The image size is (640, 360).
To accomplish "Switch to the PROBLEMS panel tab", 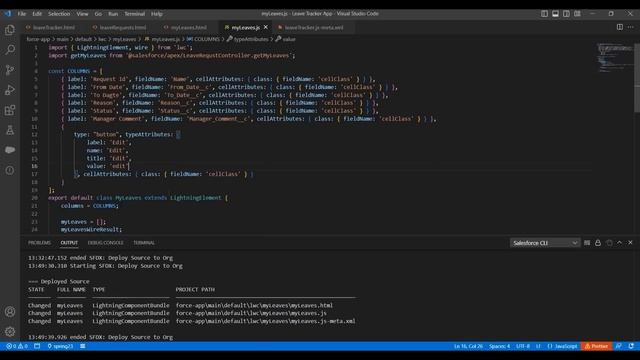I will point(39,243).
